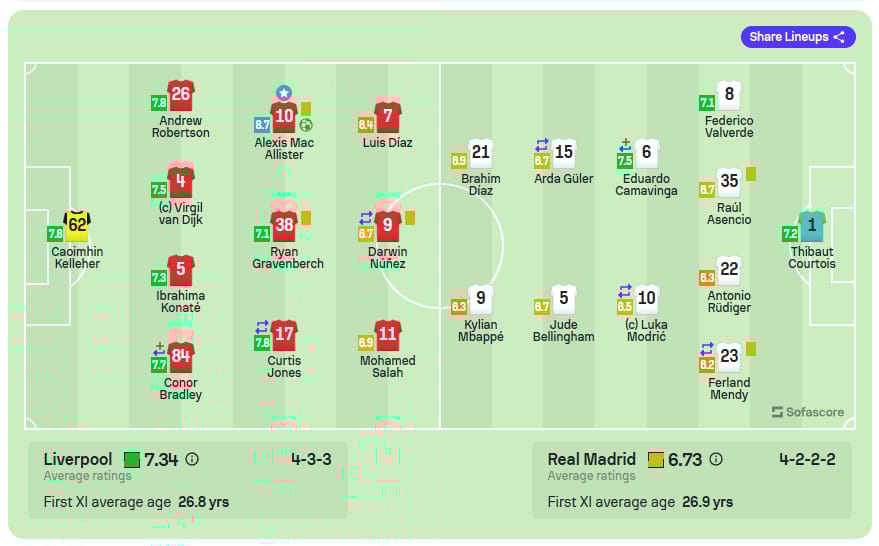Click the goal ball icon by Mac Allister
This screenshot has width=879, height=546.
click(306, 124)
